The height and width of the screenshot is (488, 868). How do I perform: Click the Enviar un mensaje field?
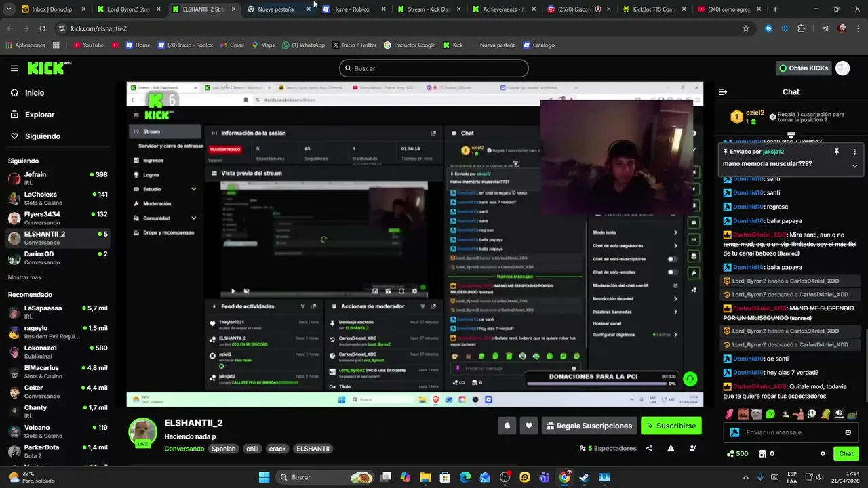[791, 432]
